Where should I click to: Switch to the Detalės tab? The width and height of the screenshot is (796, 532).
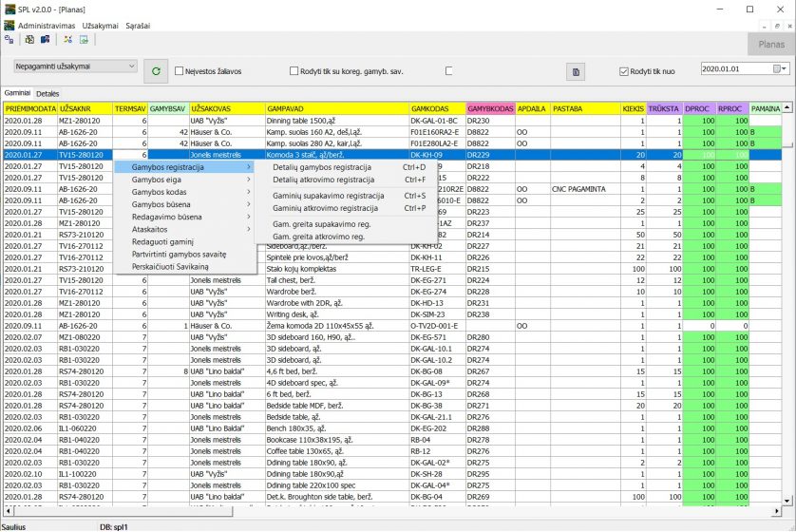coord(47,94)
